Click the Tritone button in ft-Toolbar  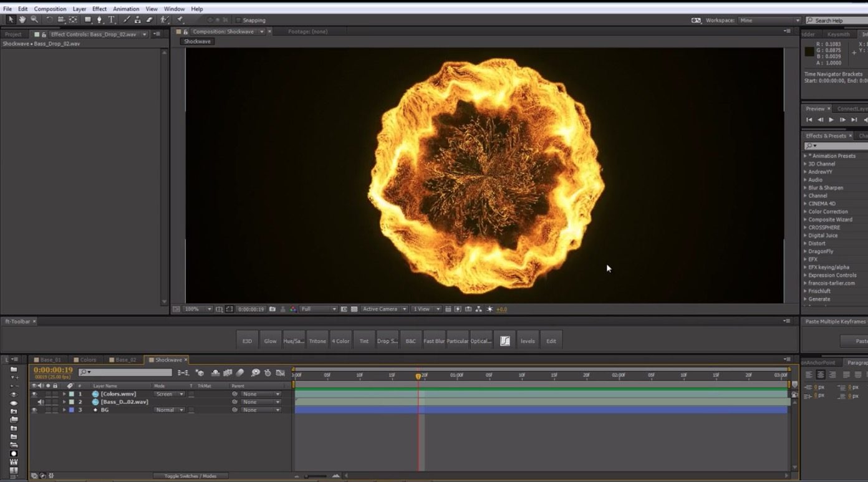point(317,341)
